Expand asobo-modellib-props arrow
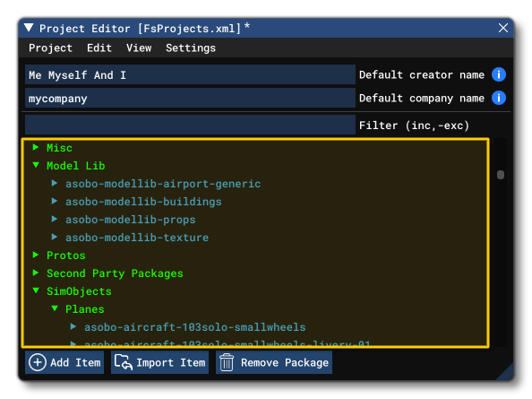Viewport: 532px width, 399px height. click(55, 219)
